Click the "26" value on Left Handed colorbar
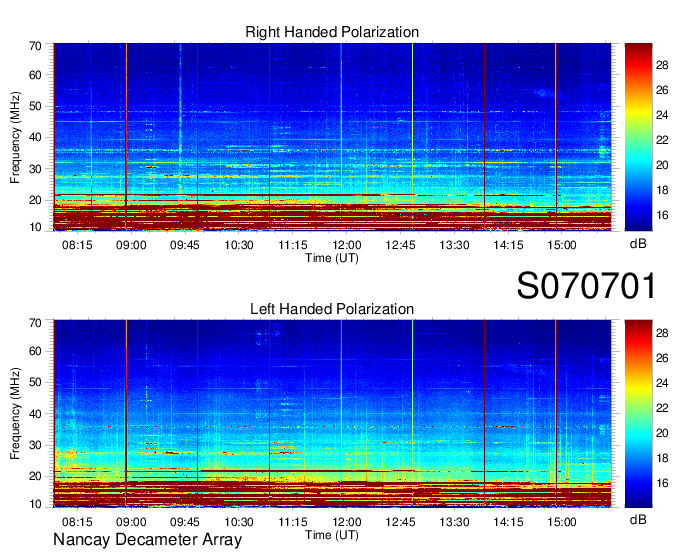The height and width of the screenshot is (552, 680). tap(662, 358)
